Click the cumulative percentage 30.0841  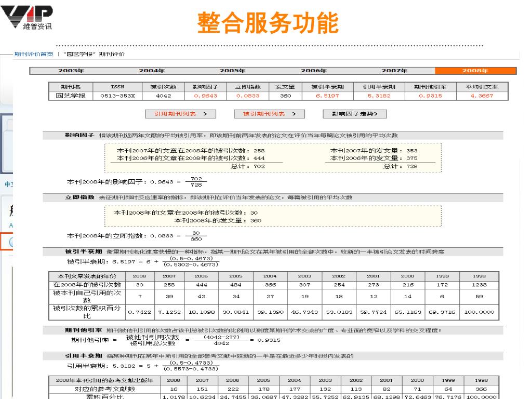[x=235, y=312]
